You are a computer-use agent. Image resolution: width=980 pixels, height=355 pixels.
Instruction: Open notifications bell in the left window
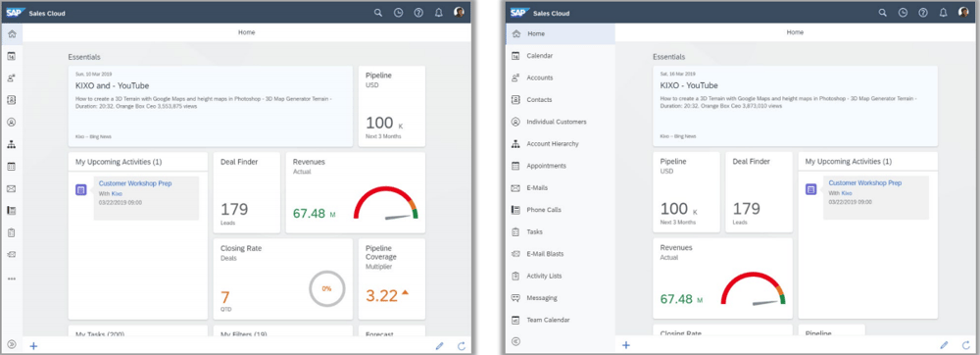click(x=439, y=13)
